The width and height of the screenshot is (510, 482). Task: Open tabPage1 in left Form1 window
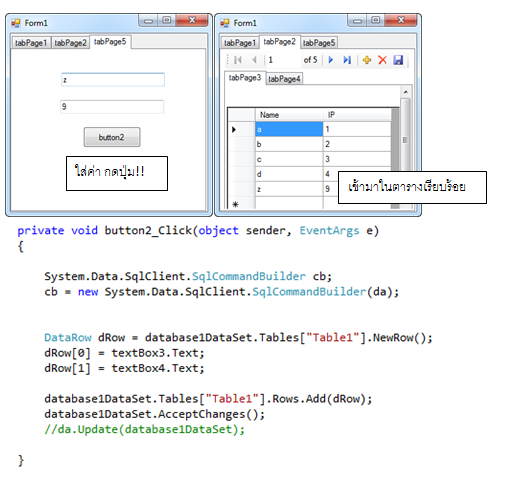[31, 43]
